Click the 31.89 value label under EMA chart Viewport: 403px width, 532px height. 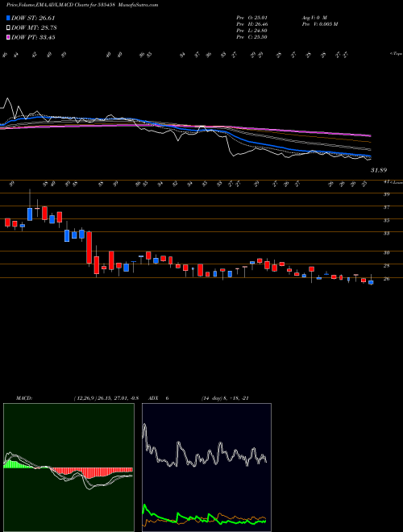click(379, 170)
